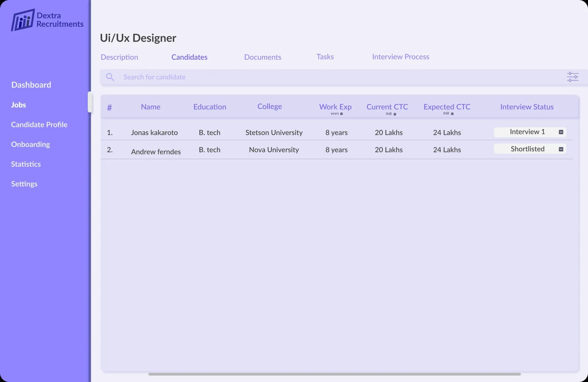The width and height of the screenshot is (588, 382).
Task: Open Dashboard in the sidebar
Action: click(x=31, y=85)
